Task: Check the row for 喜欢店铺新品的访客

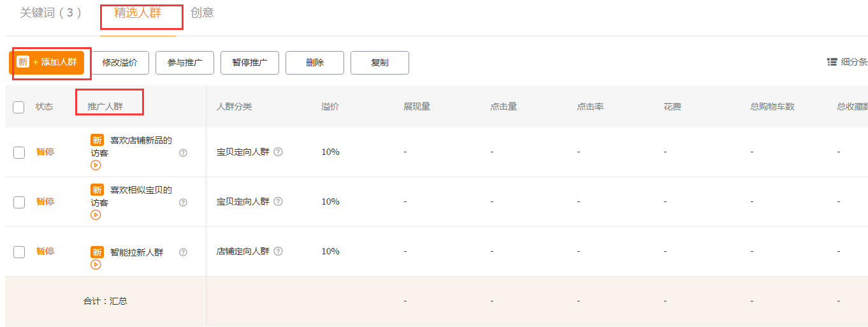Action: [x=19, y=152]
